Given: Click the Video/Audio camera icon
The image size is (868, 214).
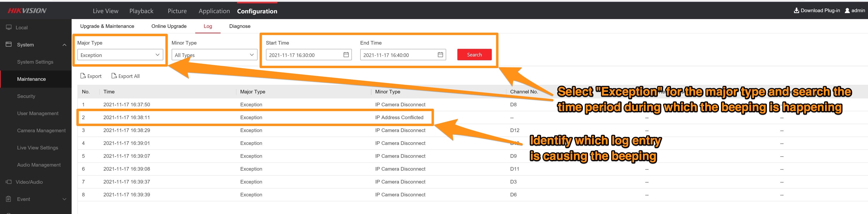Looking at the screenshot, I should tap(9, 182).
